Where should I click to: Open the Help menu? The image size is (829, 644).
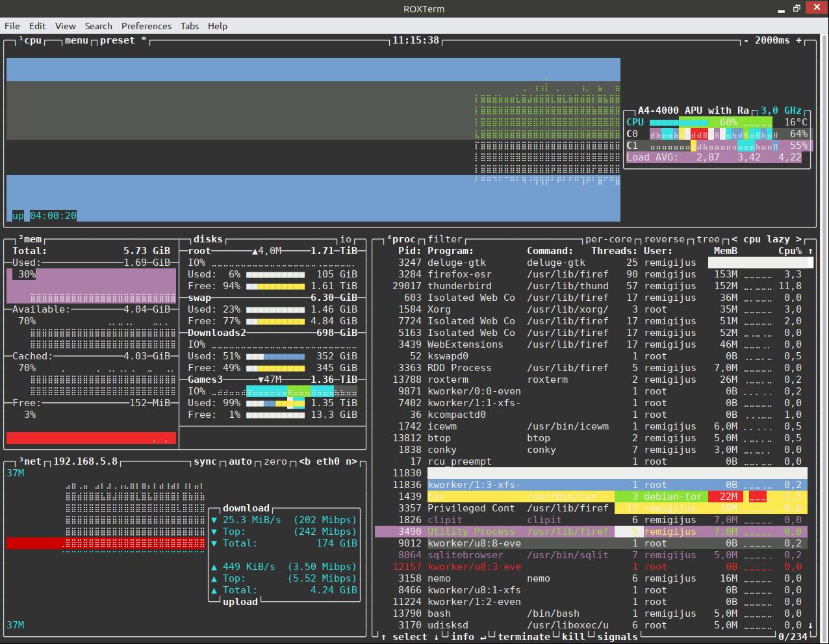tap(218, 26)
